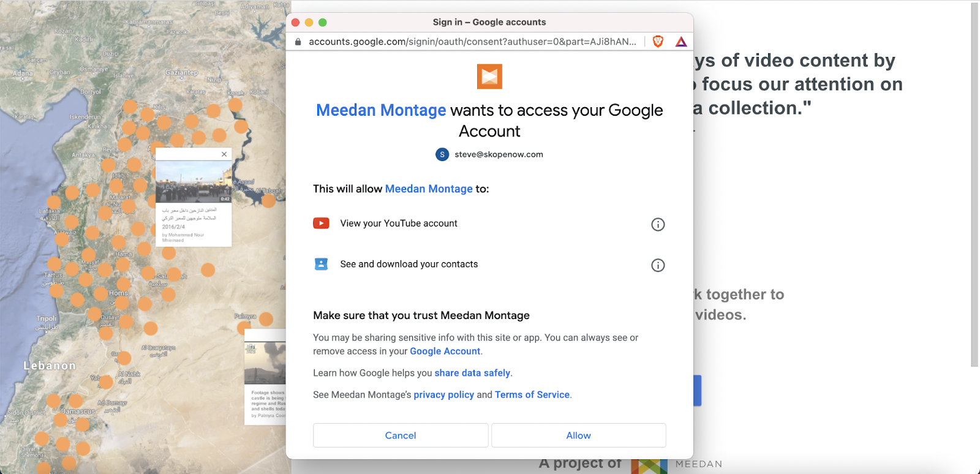Open the privacy policy link
The height and width of the screenshot is (474, 980).
[x=444, y=395]
